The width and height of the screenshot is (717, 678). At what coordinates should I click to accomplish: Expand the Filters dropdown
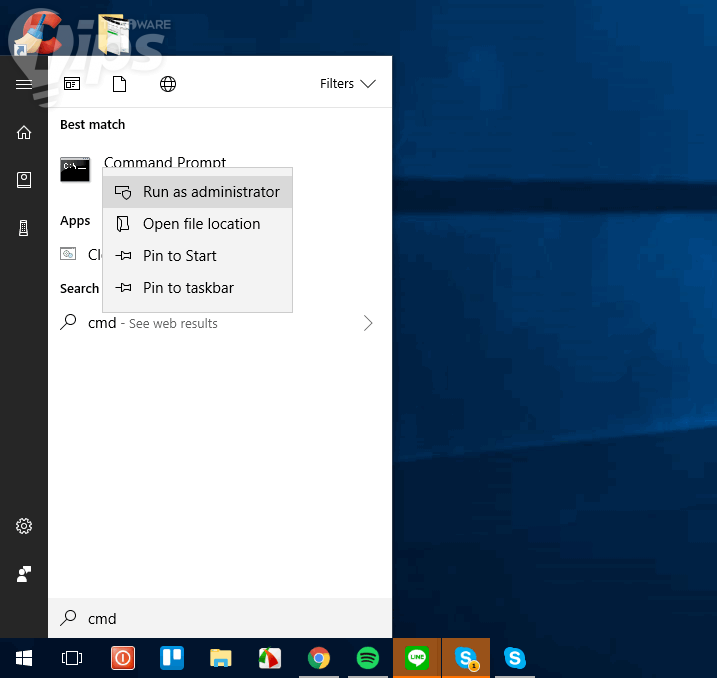tap(347, 84)
